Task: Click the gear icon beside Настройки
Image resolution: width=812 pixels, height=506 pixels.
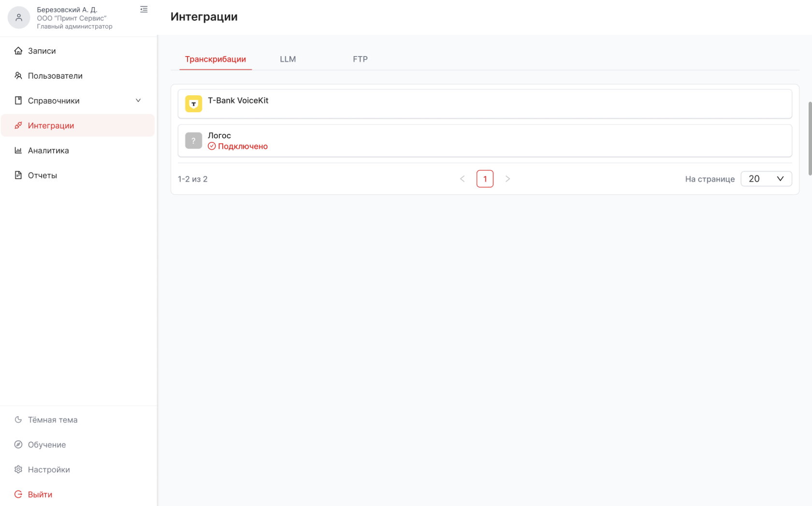Action: tap(18, 470)
